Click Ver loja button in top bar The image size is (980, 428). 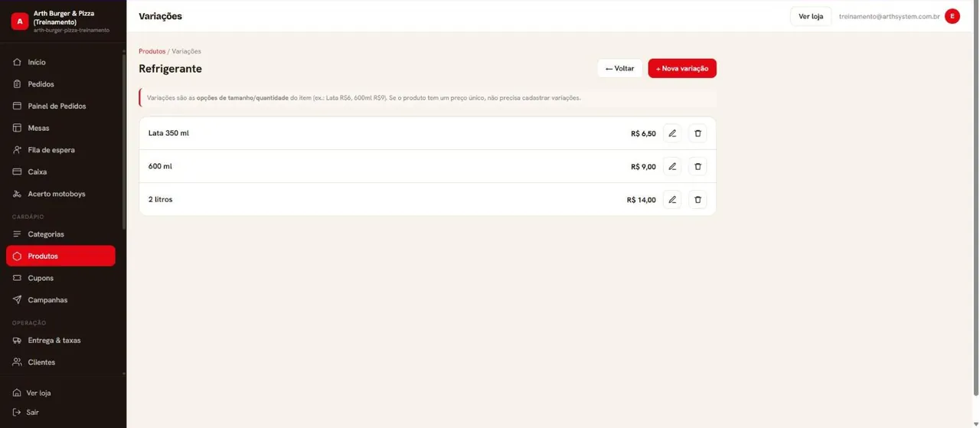811,16
